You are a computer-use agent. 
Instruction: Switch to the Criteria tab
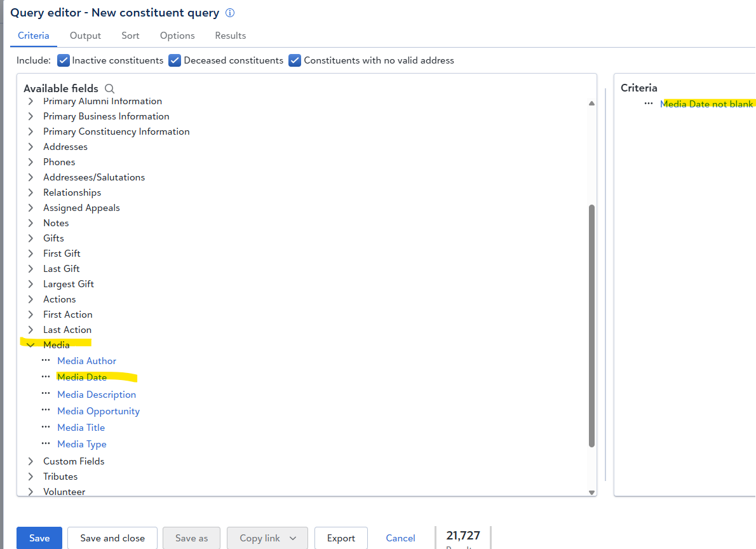(33, 36)
